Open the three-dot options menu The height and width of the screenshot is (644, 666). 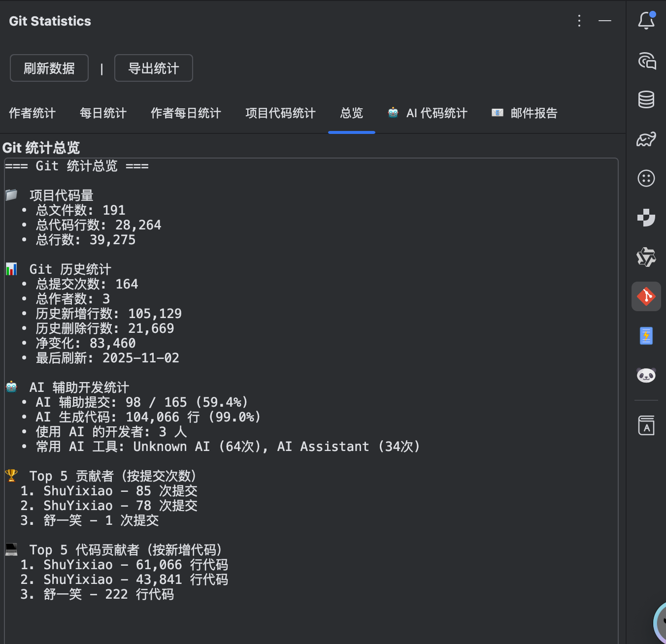click(x=579, y=21)
